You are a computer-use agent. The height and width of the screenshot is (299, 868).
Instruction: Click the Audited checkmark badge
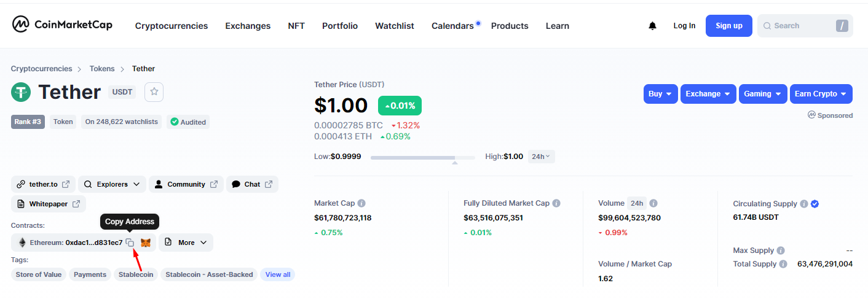pyautogui.click(x=174, y=122)
